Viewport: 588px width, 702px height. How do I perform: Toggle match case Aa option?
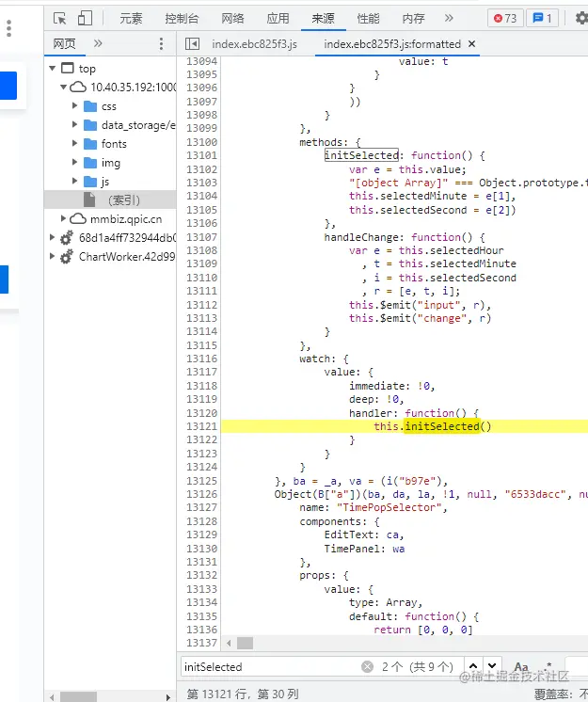point(521,666)
